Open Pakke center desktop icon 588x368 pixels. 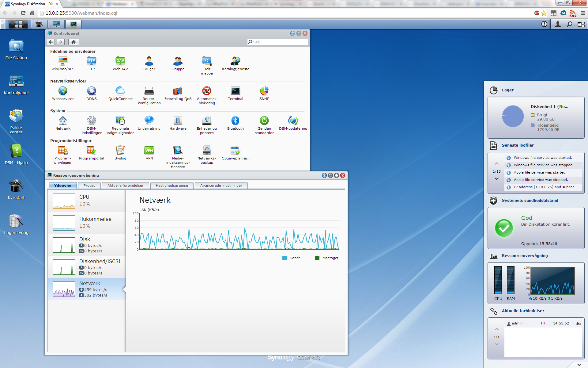click(16, 121)
